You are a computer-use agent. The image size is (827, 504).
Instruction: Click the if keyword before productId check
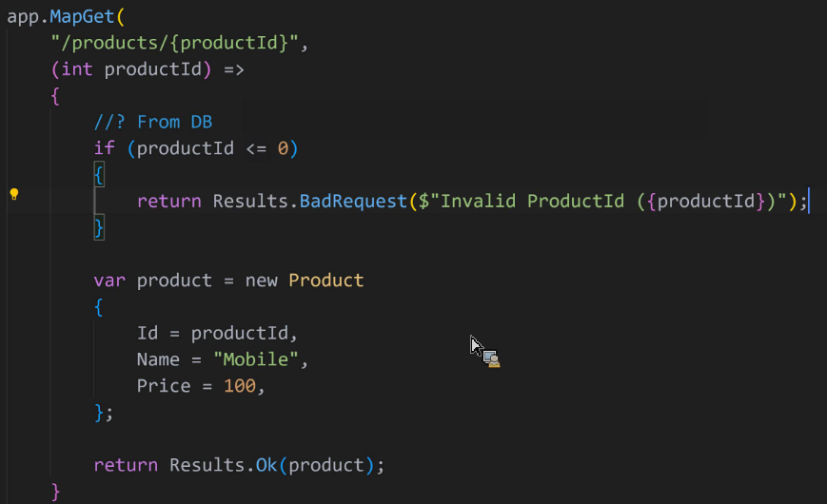(x=104, y=148)
